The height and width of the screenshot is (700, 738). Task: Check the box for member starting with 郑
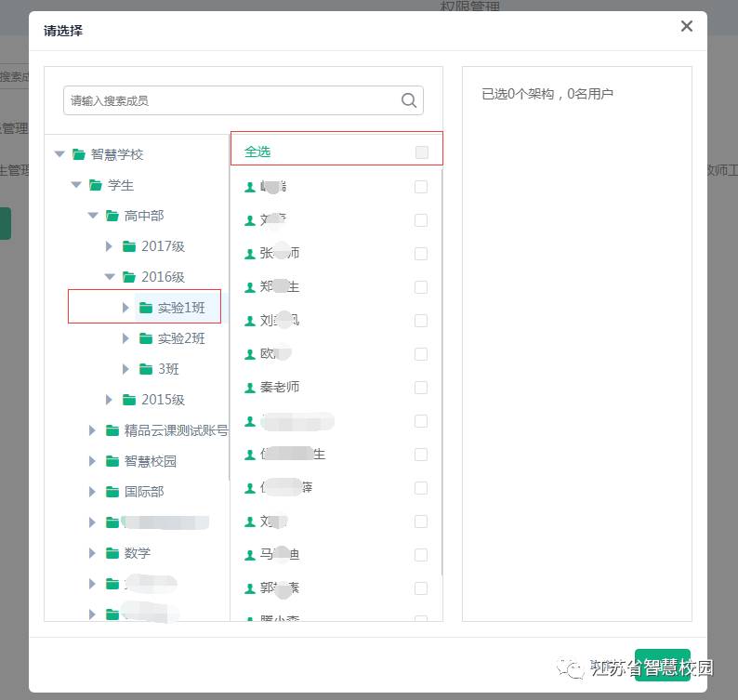421,287
